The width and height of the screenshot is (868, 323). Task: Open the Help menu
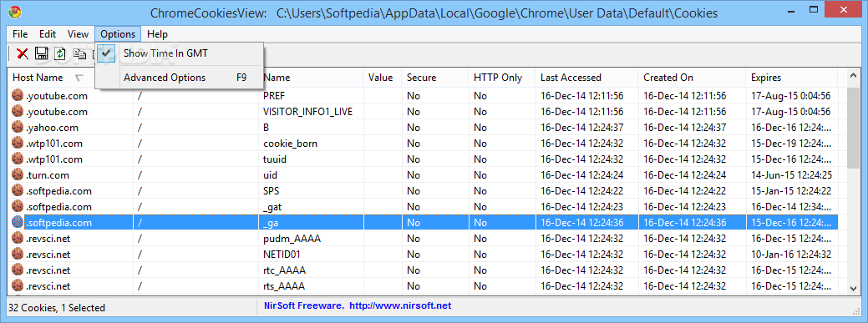coord(157,34)
